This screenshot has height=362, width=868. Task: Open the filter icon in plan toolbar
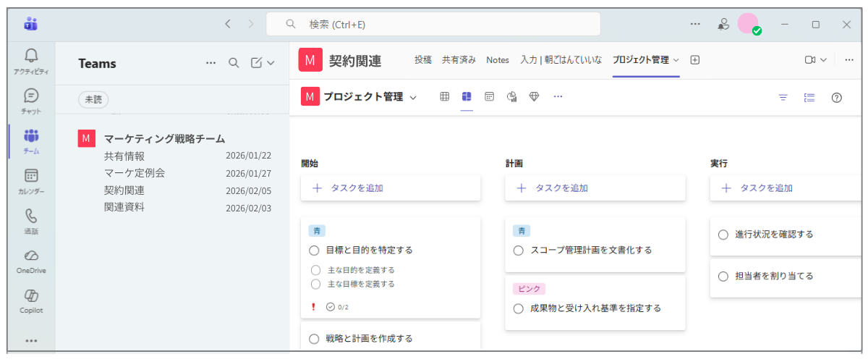click(x=783, y=97)
